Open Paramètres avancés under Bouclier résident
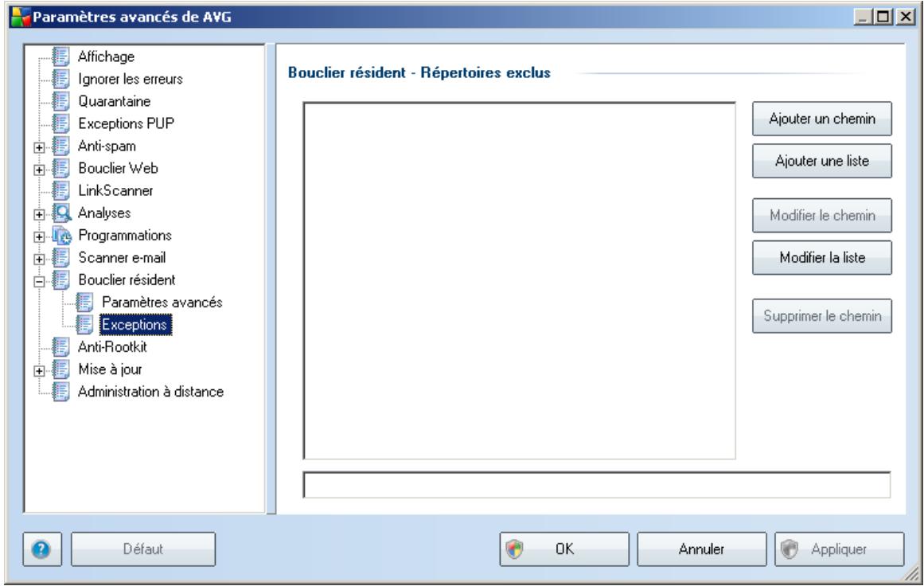 (162, 303)
